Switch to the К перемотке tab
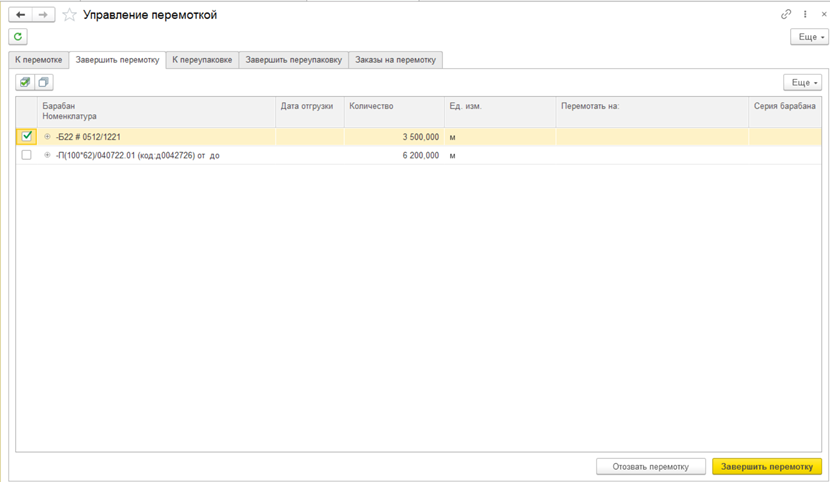 tap(39, 60)
